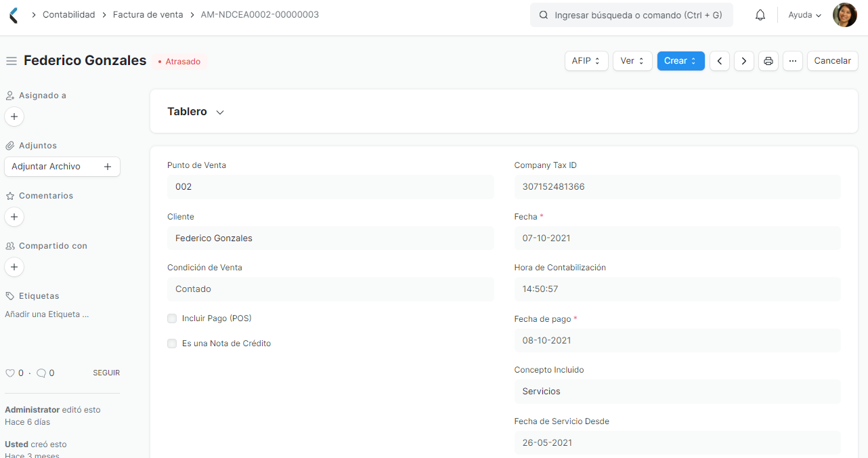Toggle the sidebar hamburger menu icon

11,61
